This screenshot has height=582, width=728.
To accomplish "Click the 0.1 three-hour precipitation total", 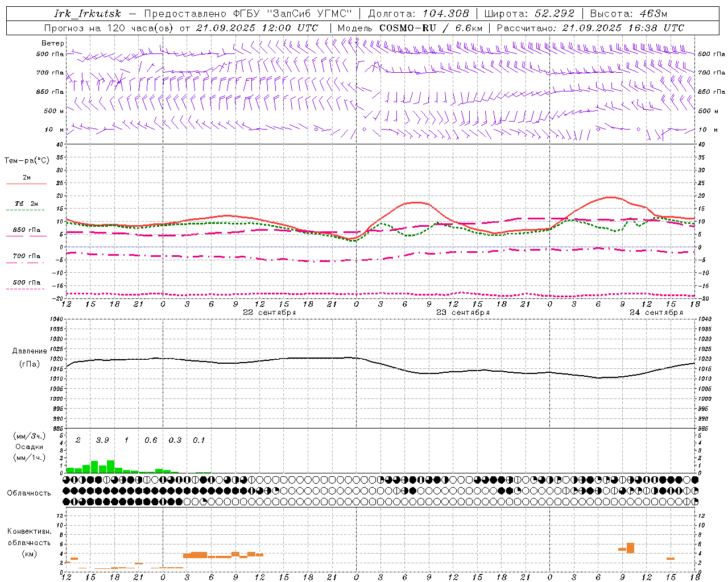I will (x=198, y=440).
